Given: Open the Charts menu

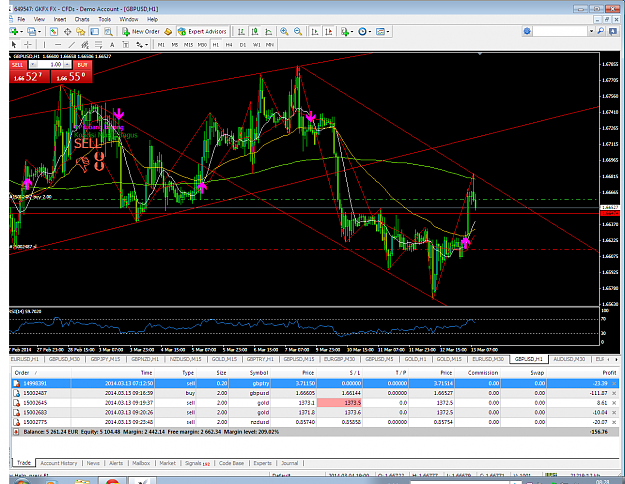Looking at the screenshot, I should pos(82,19).
